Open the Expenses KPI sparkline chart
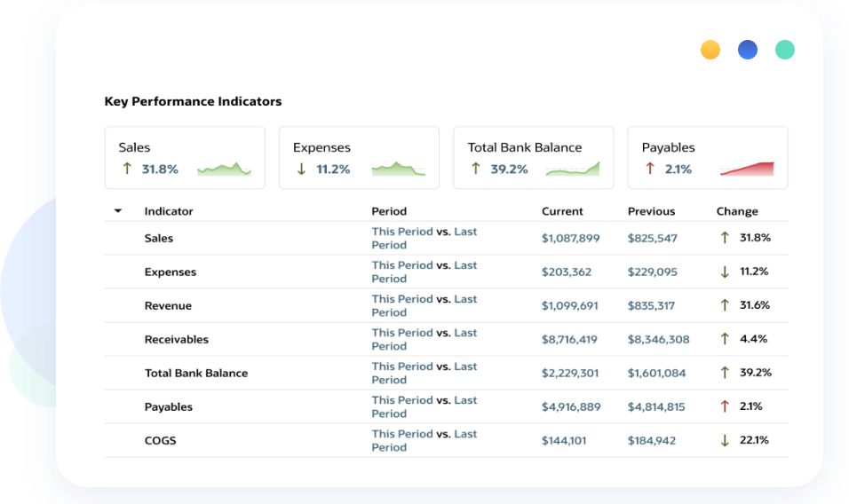The height and width of the screenshot is (504, 849). (398, 169)
